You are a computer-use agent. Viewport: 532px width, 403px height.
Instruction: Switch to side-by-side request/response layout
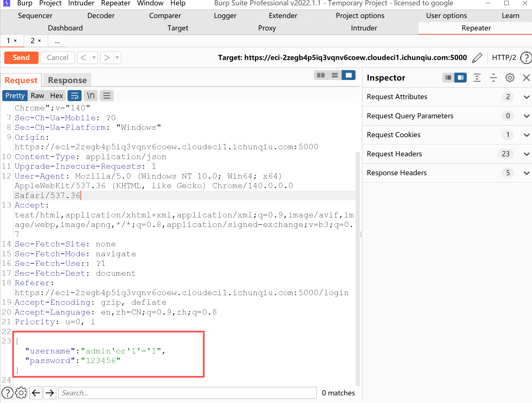[321, 75]
